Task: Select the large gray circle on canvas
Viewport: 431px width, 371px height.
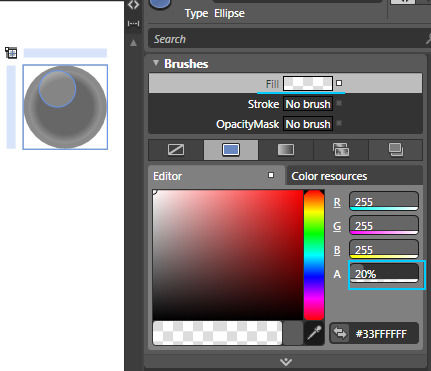Action: click(x=65, y=107)
